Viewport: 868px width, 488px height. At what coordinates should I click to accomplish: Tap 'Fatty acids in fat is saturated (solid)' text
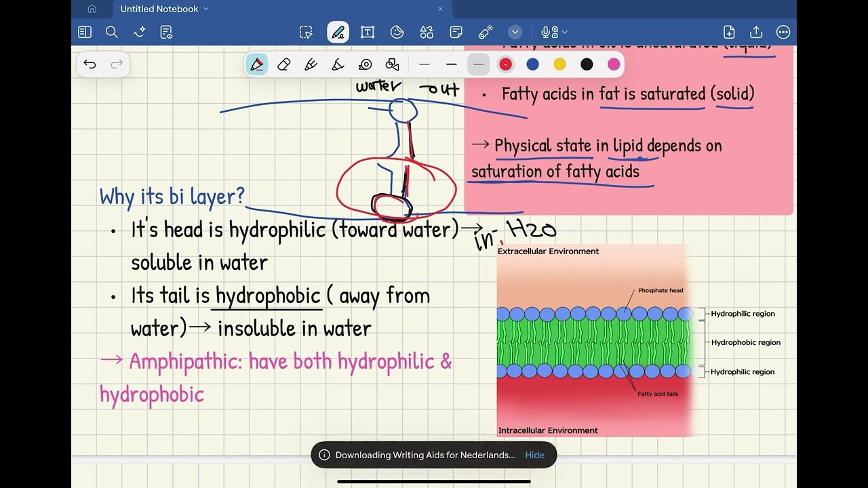(628, 94)
